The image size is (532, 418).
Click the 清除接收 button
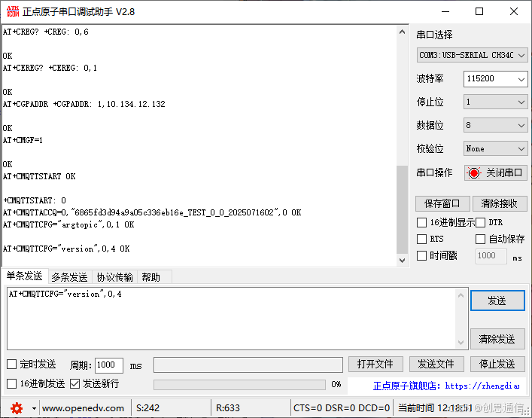click(500, 204)
